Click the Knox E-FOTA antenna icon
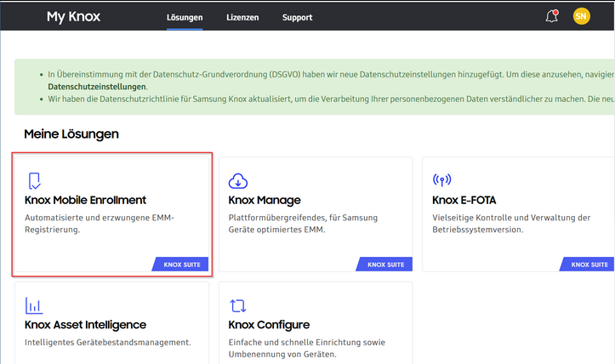 tap(442, 180)
